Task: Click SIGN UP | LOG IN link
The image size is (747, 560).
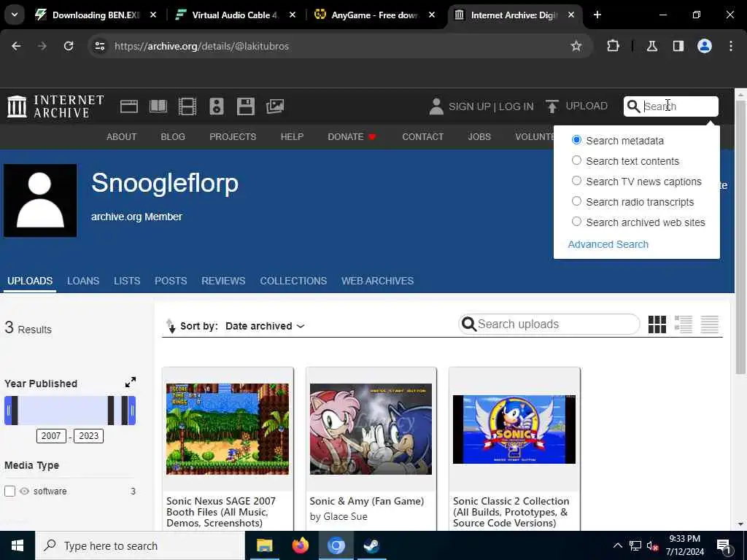Action: pyautogui.click(x=491, y=106)
